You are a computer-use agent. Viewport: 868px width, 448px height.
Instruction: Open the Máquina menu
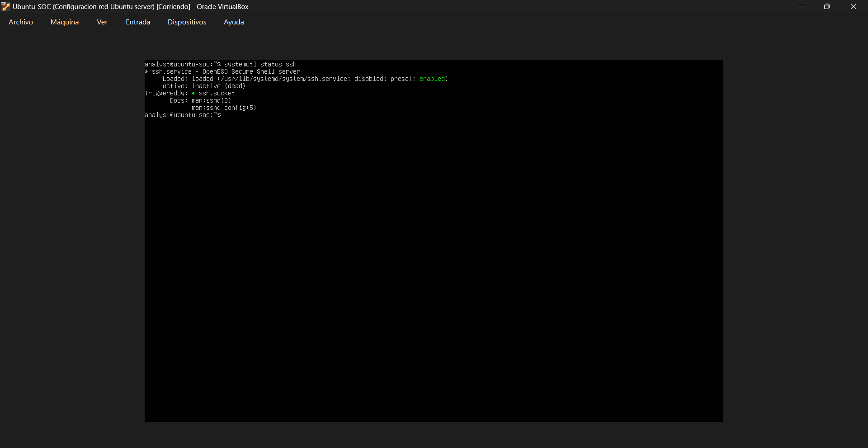65,22
